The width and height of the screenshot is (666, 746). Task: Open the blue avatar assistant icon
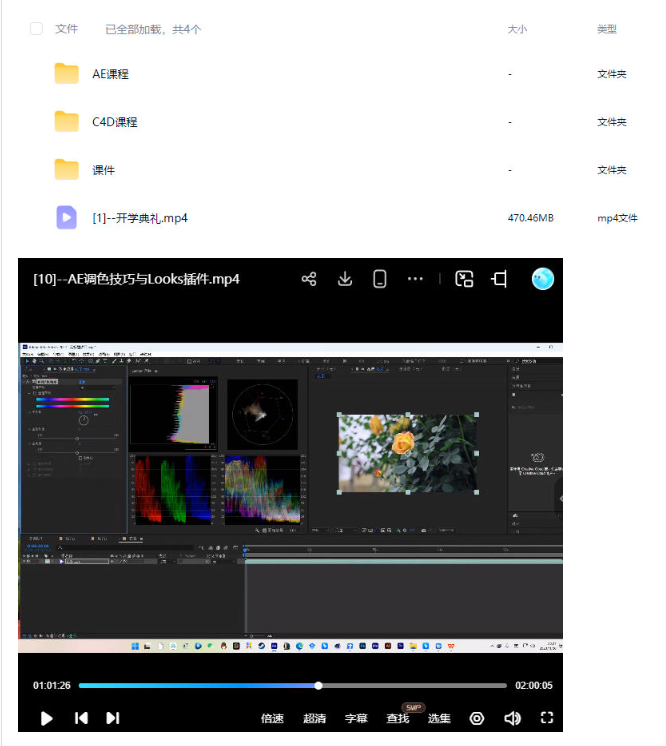tap(542, 279)
